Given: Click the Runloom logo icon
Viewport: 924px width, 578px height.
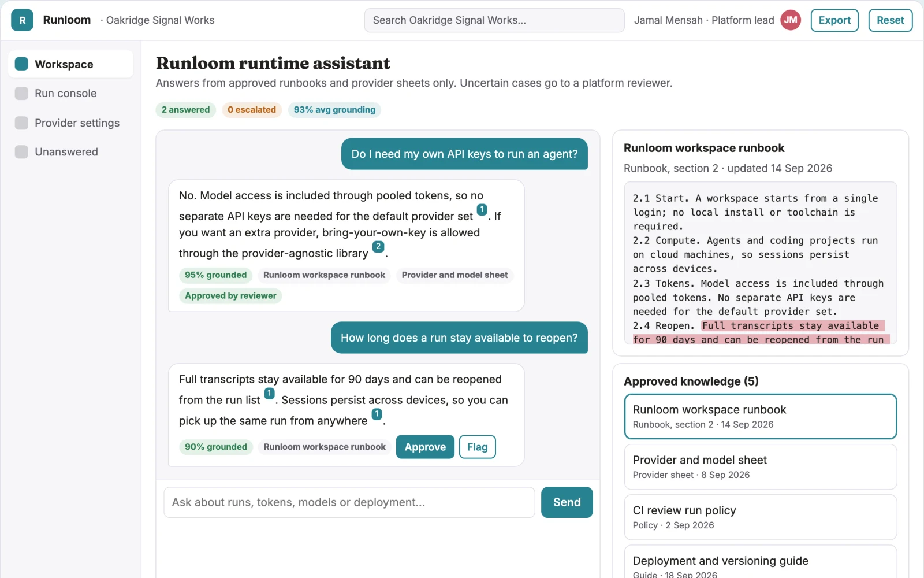Looking at the screenshot, I should tap(22, 20).
